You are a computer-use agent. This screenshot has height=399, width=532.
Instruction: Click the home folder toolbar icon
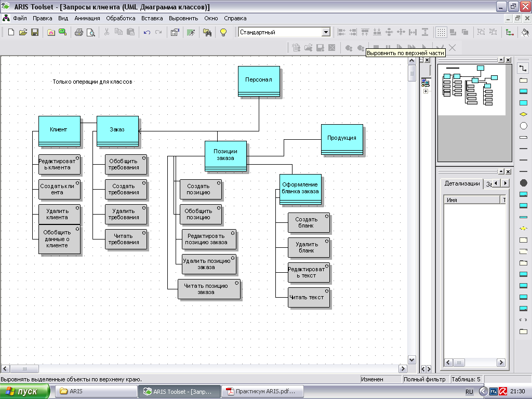click(51, 32)
